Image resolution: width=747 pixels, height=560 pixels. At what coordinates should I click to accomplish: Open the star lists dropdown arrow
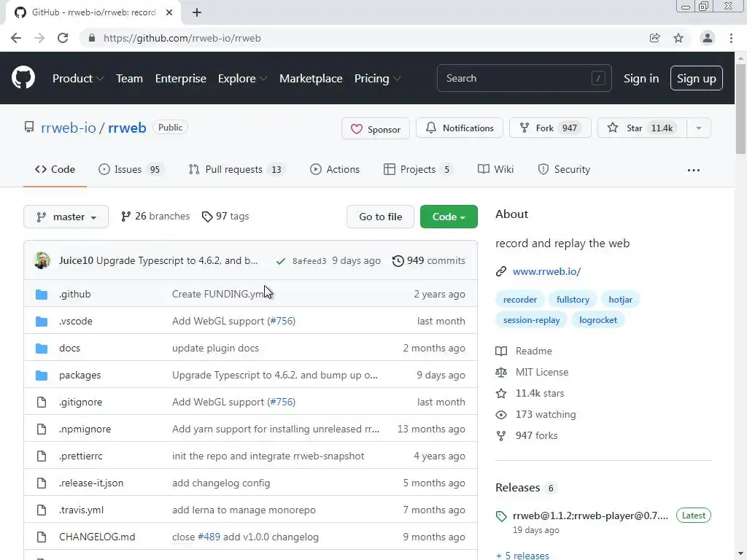[698, 128]
